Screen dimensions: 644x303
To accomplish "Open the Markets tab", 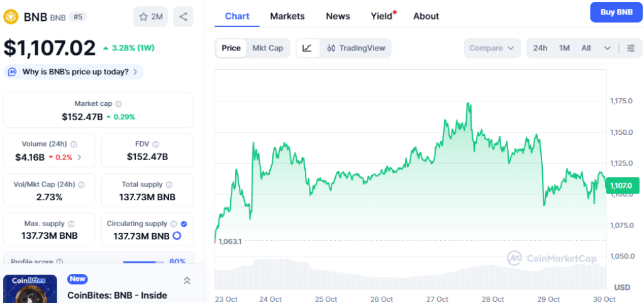I will click(287, 16).
